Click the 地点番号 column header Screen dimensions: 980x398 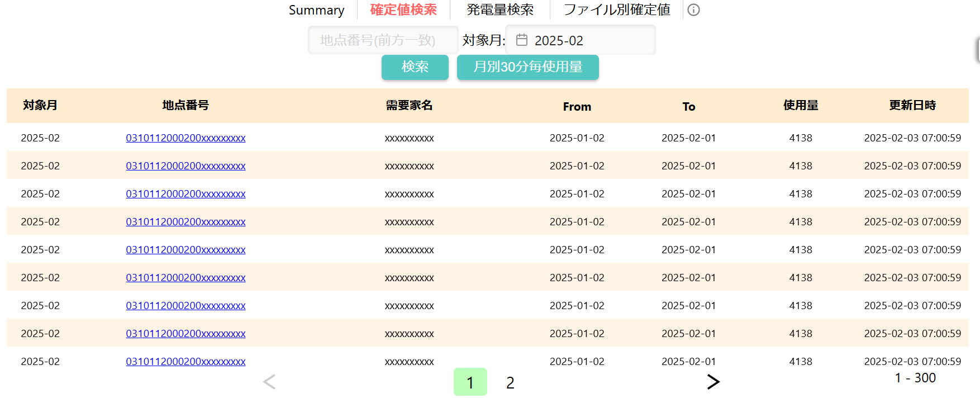[185, 105]
